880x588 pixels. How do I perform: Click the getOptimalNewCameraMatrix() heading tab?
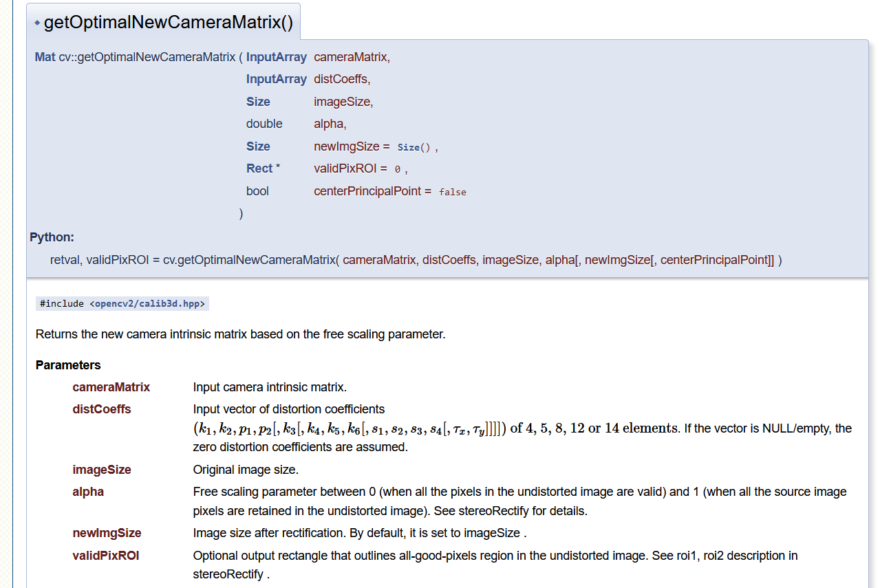pos(169,21)
